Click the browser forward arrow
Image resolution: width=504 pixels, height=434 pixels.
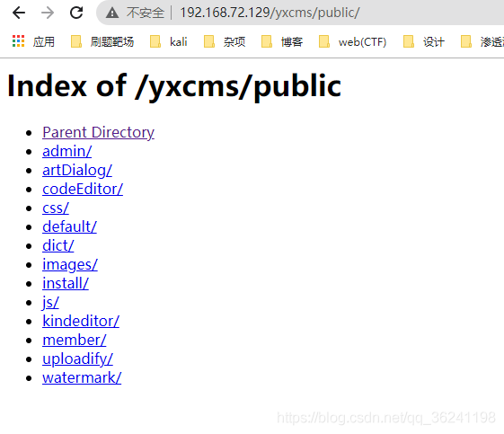click(48, 13)
